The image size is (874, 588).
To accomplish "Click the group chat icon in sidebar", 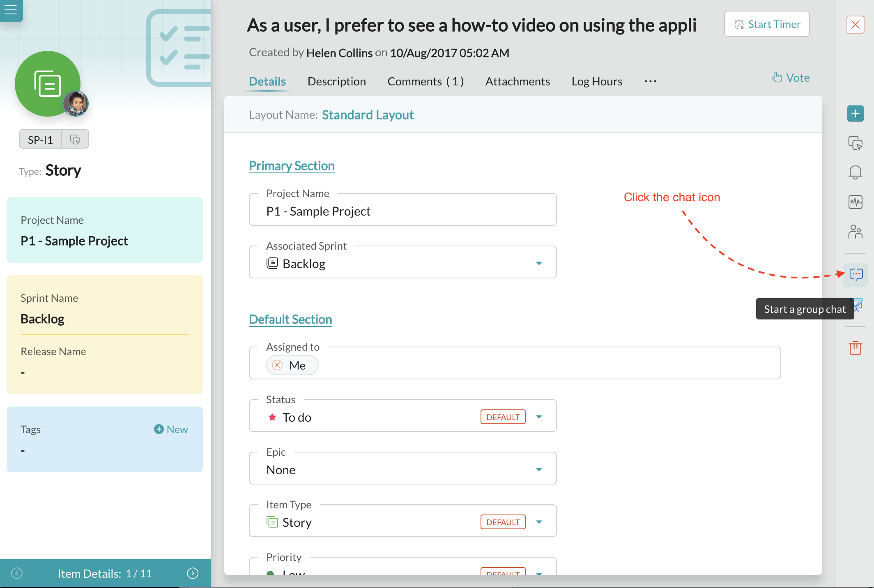I will [x=856, y=274].
